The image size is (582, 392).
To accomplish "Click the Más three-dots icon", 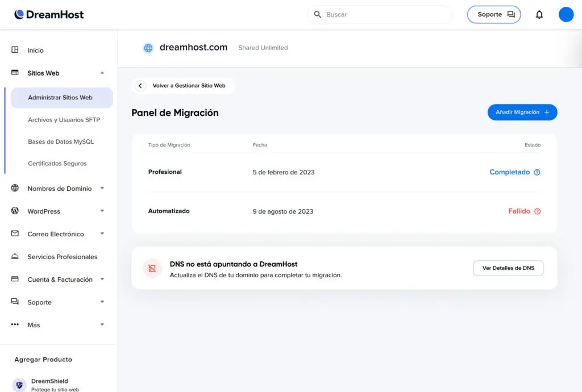I will coord(15,324).
